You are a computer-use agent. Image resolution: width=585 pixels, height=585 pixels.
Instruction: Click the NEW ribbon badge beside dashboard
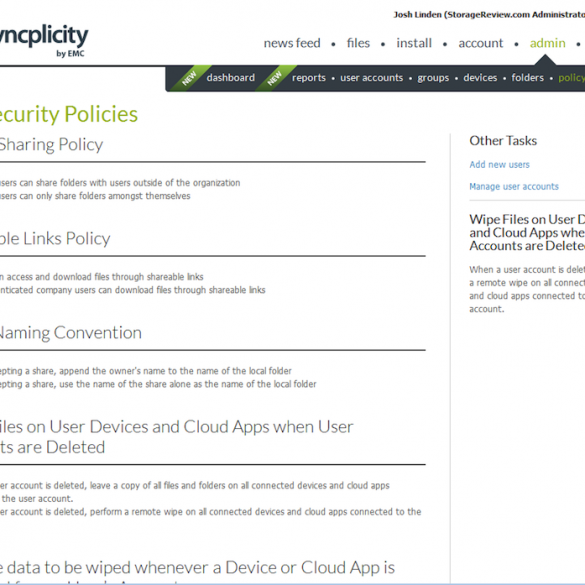tap(189, 78)
